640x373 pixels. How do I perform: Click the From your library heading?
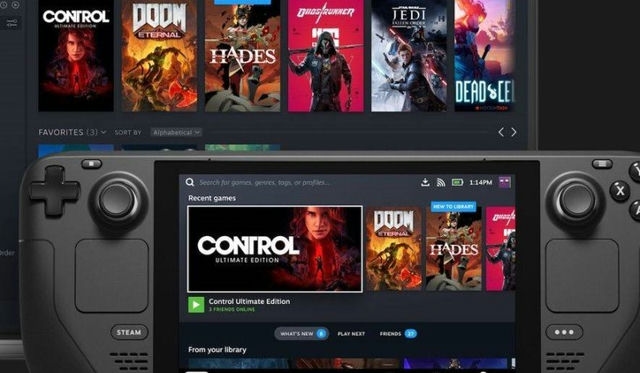tap(217, 350)
